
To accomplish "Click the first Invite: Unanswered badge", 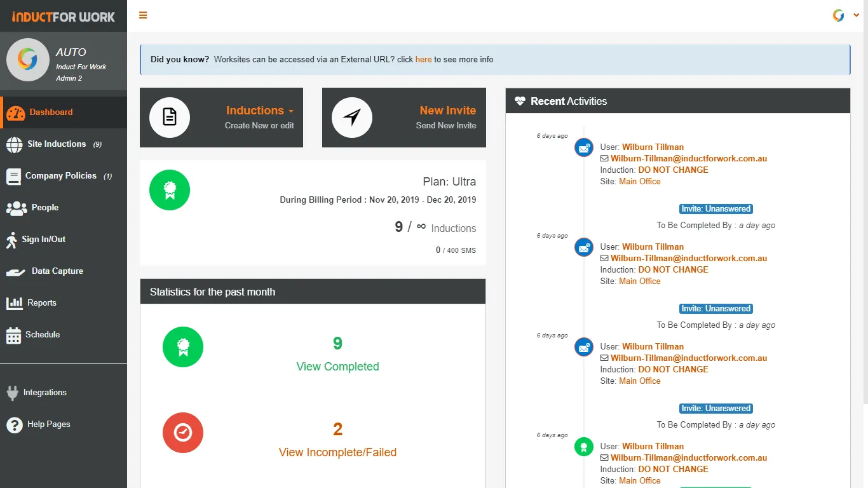I will coord(716,209).
